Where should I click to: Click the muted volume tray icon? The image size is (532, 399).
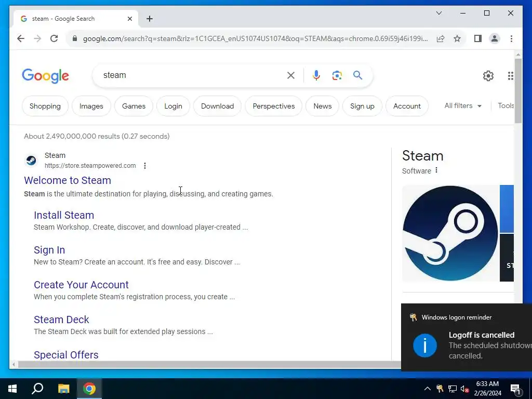[x=465, y=389]
